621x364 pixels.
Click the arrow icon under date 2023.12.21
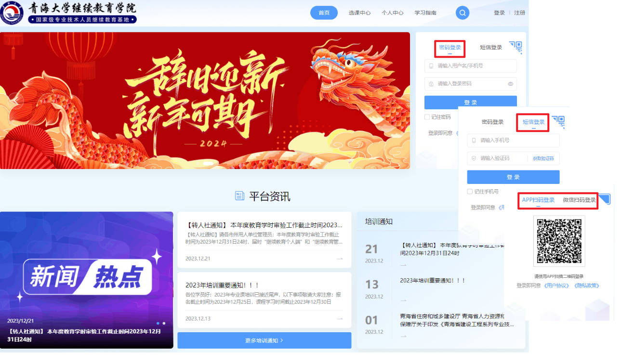tap(340, 259)
